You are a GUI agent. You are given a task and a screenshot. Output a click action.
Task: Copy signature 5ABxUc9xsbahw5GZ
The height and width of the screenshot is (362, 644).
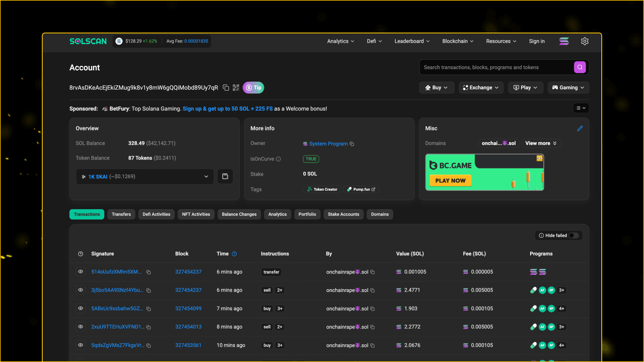point(149,309)
